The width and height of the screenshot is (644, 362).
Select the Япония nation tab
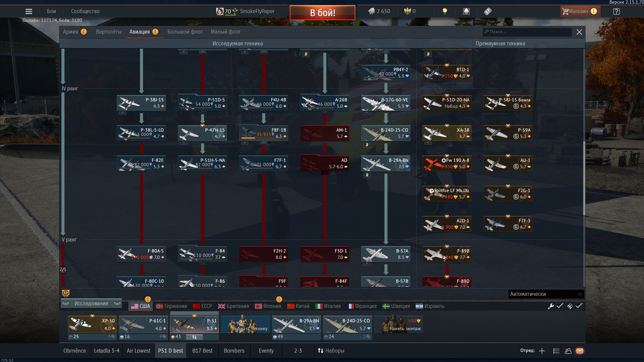(268, 306)
